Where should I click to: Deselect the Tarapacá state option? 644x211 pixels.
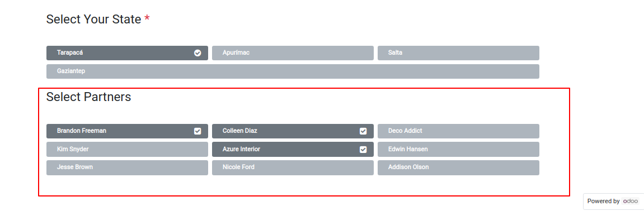coord(128,53)
